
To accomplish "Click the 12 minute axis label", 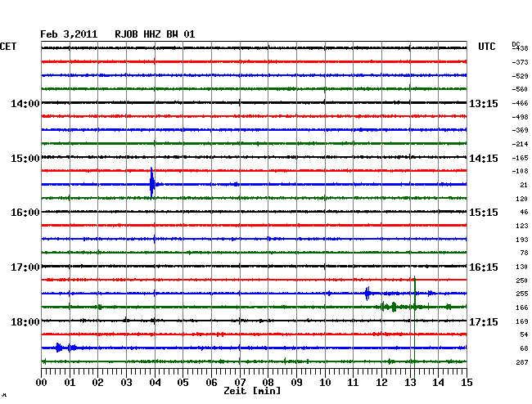I will tap(381, 383).
